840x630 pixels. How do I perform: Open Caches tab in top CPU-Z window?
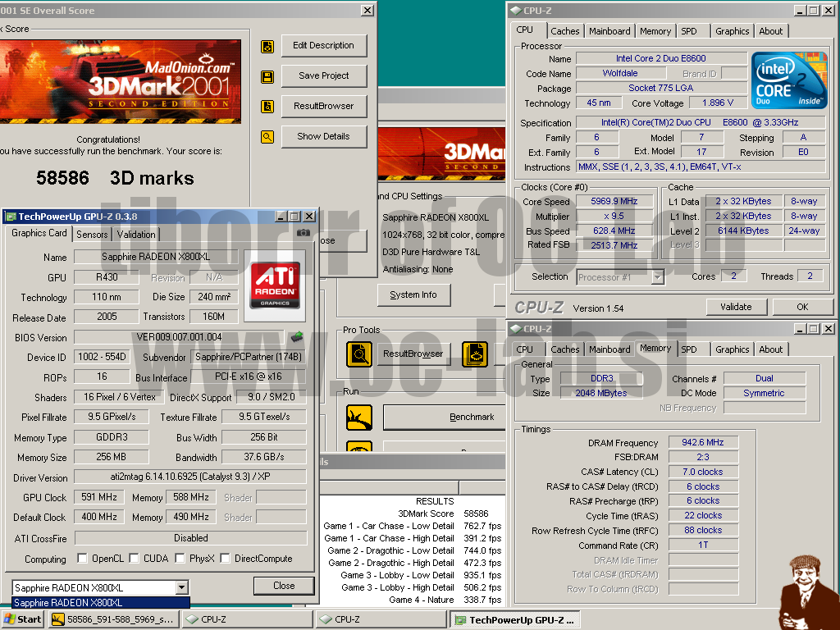tap(564, 31)
